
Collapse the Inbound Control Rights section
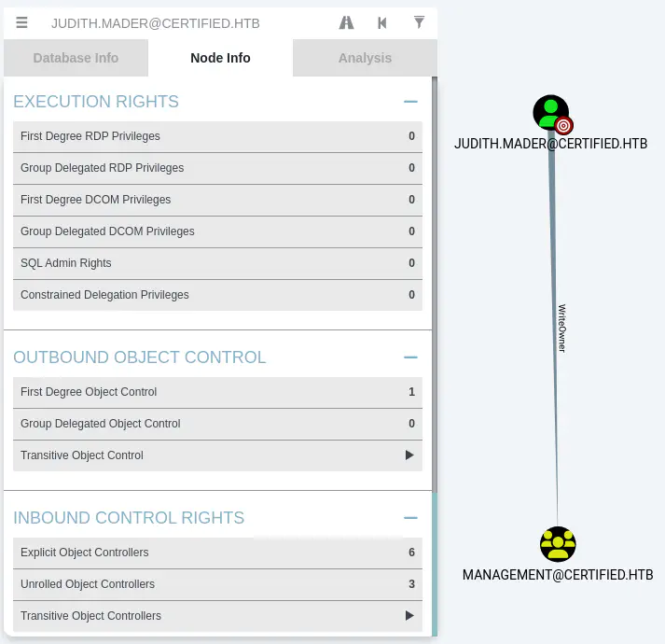coord(409,518)
